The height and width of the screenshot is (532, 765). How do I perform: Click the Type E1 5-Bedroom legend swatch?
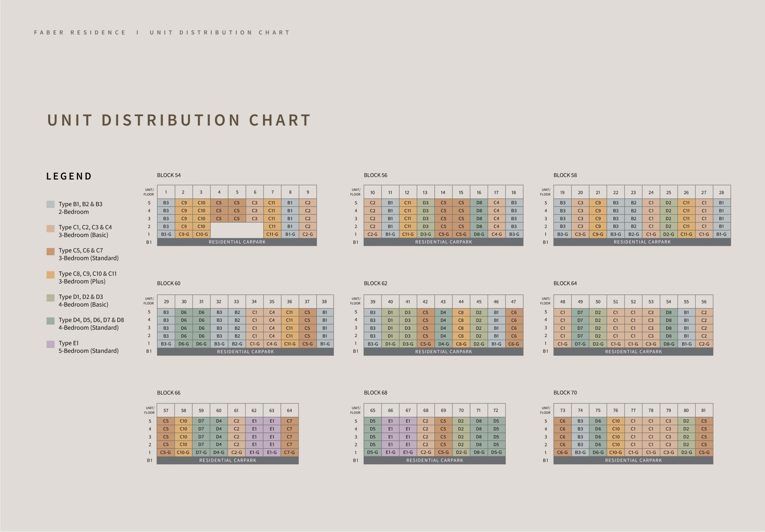[50, 344]
